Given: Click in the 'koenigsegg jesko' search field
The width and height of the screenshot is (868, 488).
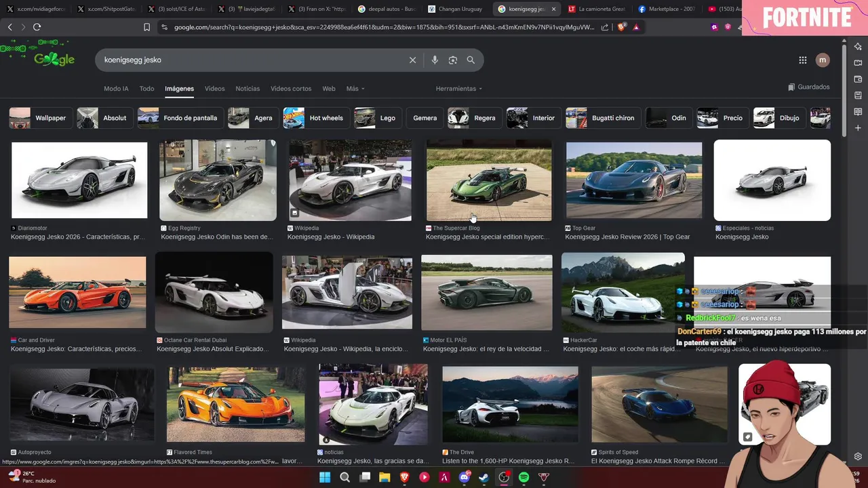Looking at the screenshot, I should [x=251, y=60].
